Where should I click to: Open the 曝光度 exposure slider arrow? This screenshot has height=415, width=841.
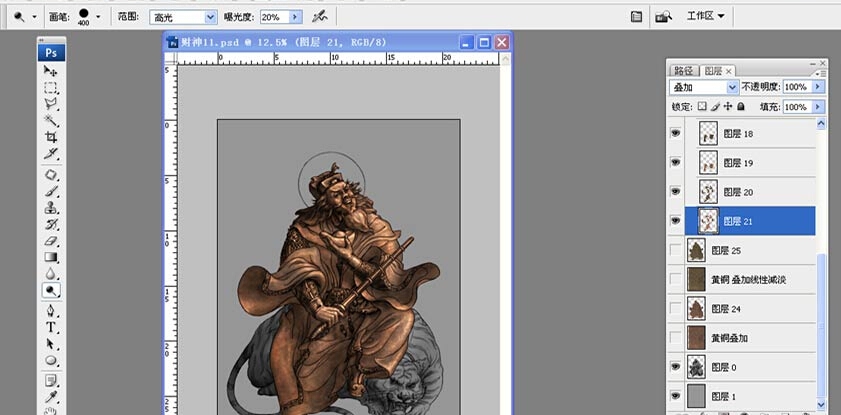point(296,17)
